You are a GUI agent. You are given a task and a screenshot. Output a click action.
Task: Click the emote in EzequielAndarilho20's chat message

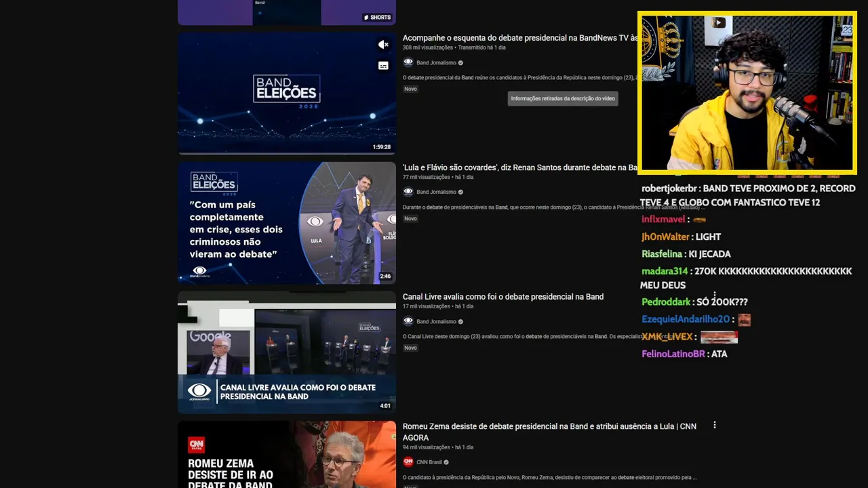click(x=745, y=319)
